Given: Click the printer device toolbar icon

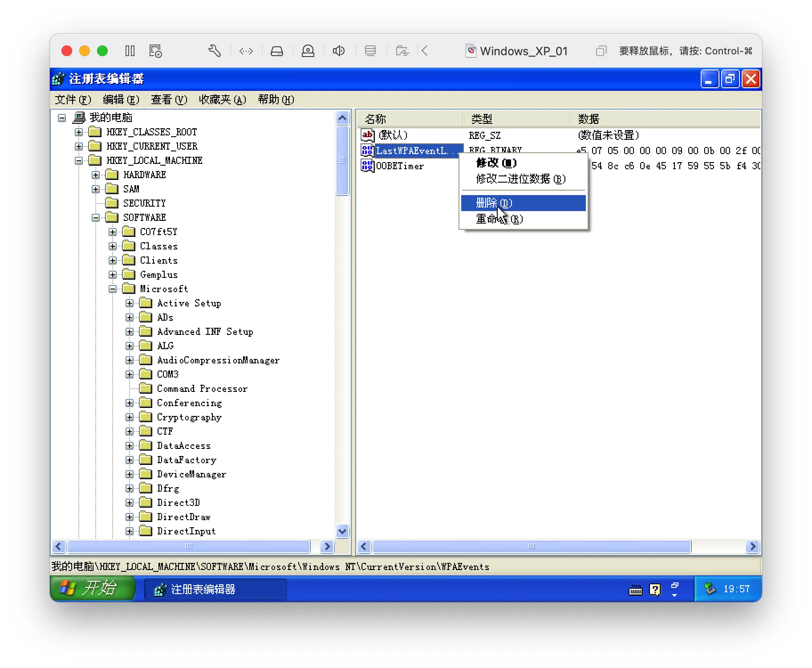Looking at the screenshot, I should point(370,51).
